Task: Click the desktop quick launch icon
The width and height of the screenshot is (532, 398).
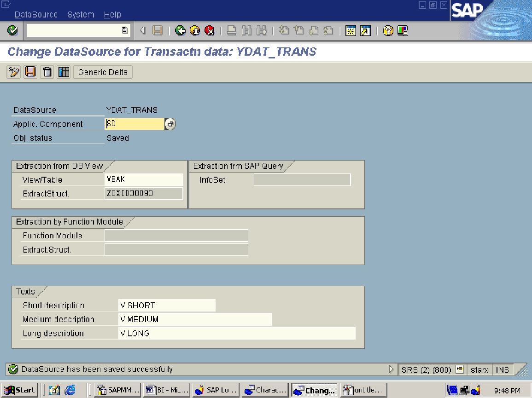Action: 54,390
